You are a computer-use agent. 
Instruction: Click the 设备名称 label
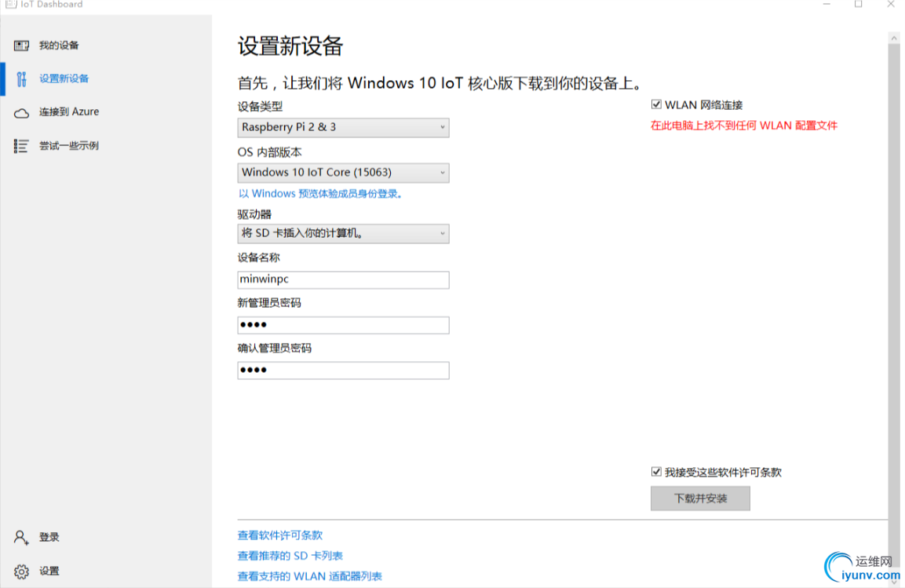click(258, 258)
